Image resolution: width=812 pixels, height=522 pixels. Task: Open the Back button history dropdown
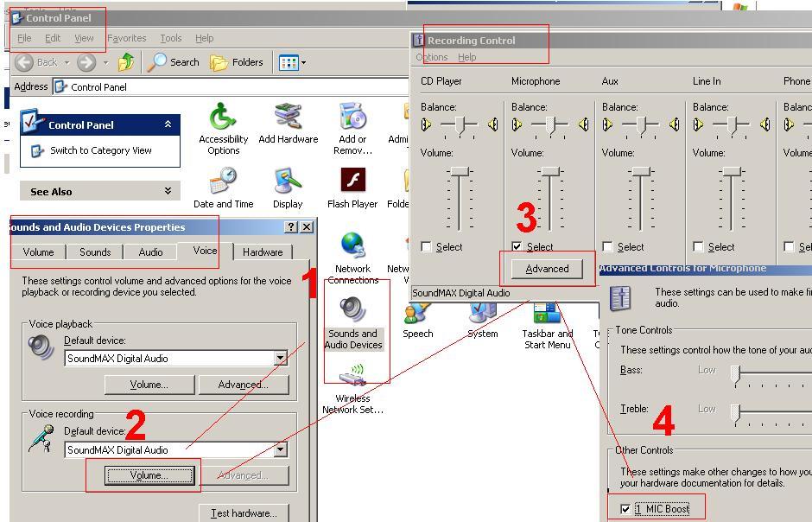(x=67, y=63)
